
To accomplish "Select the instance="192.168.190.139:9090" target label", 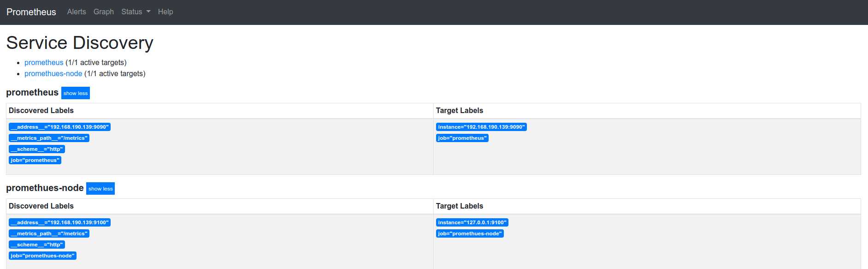I will (481, 127).
